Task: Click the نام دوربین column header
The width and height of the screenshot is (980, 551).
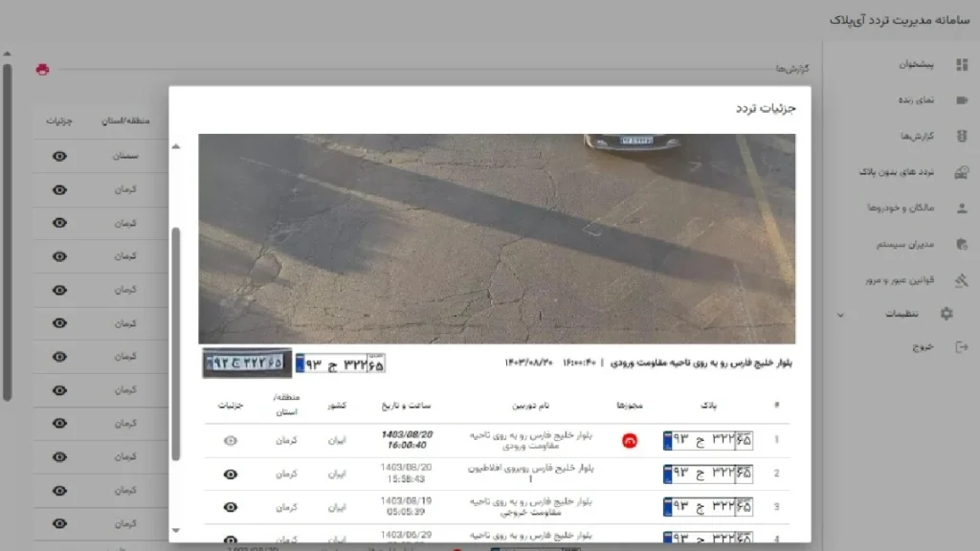Action: [x=530, y=406]
